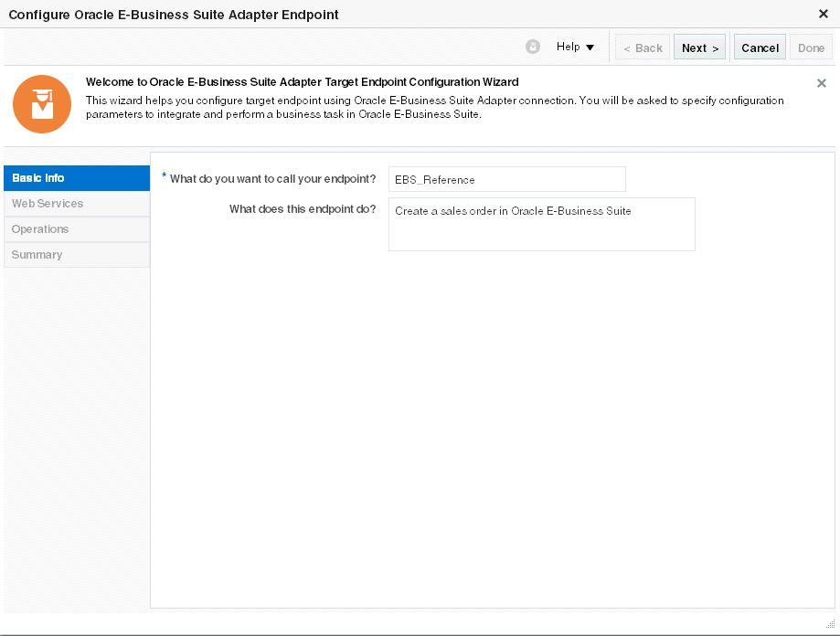
Task: Click the disabled Back button
Action: (x=643, y=48)
